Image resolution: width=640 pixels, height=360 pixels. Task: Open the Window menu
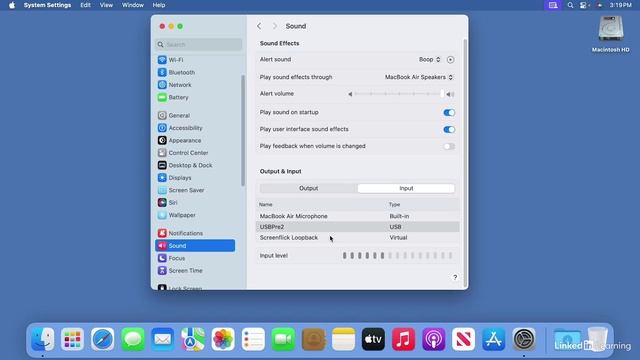[x=133, y=5]
